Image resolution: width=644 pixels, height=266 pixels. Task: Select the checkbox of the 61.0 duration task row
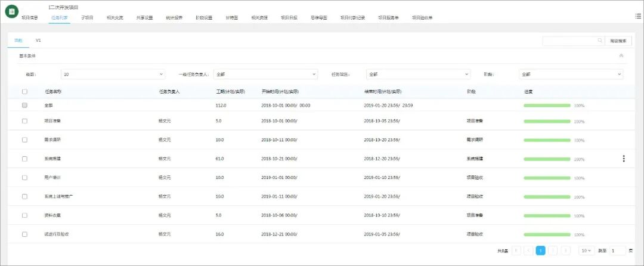coord(24,159)
